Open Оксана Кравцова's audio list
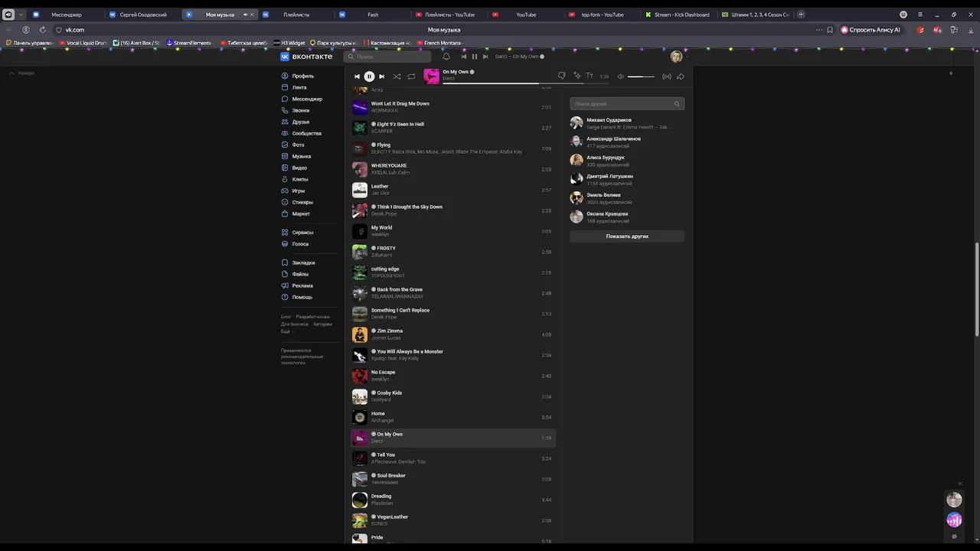Viewport: 980px width, 551px height. (627, 217)
